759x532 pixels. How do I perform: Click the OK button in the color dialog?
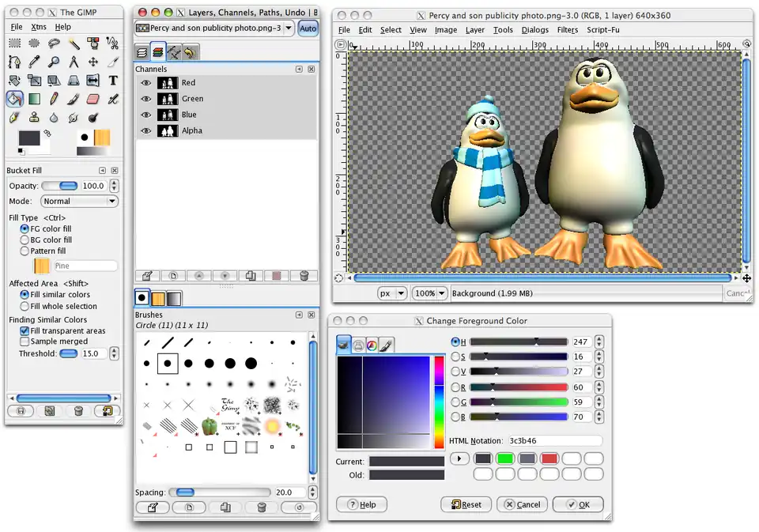(578, 504)
